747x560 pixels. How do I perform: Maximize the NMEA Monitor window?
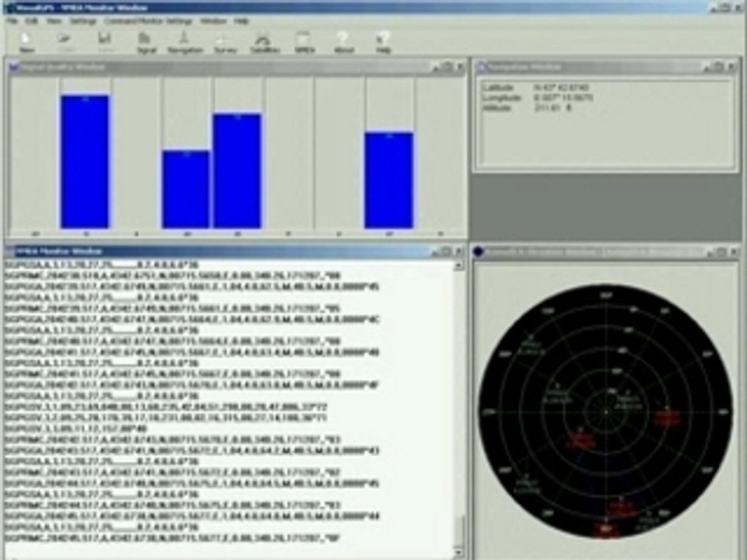(x=447, y=251)
